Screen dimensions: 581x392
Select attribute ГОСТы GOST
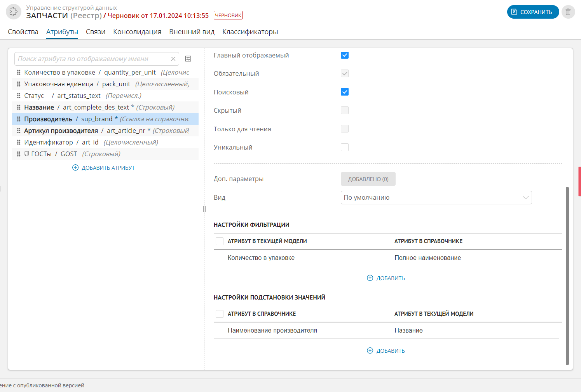click(105, 154)
